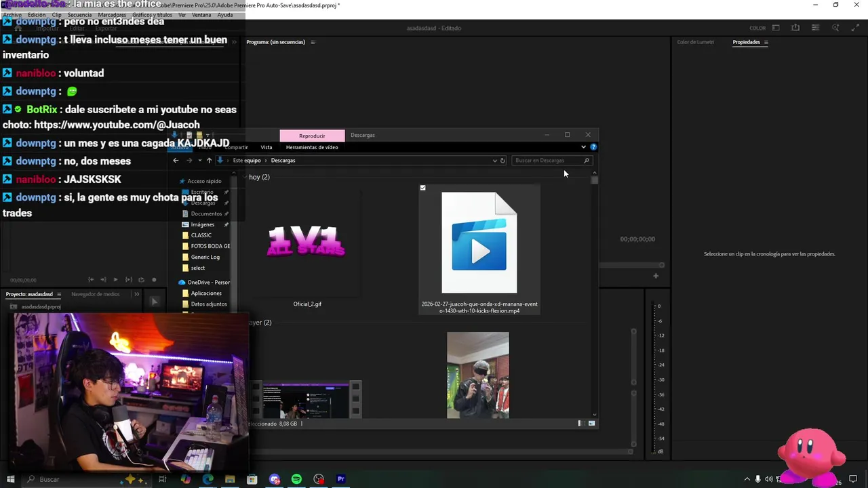The width and height of the screenshot is (868, 488).
Task: Uncheck the selected mp4 file checkbox
Action: pos(422,188)
